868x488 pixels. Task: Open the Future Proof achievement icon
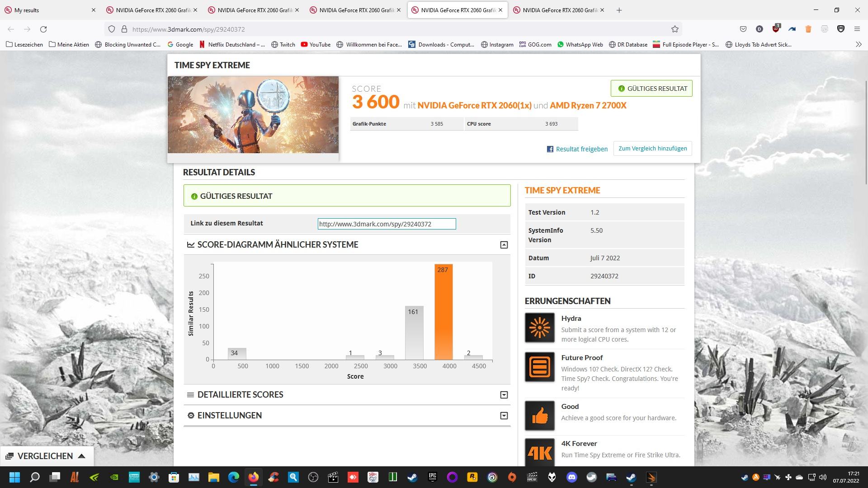coord(539,366)
